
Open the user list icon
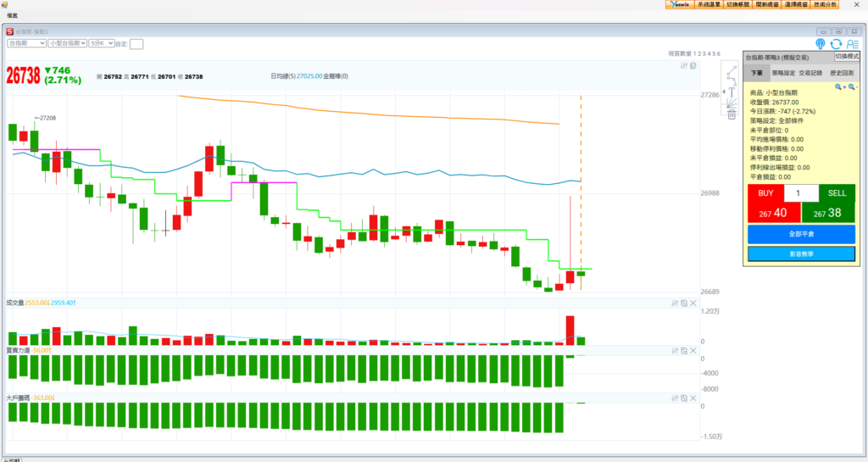click(852, 43)
